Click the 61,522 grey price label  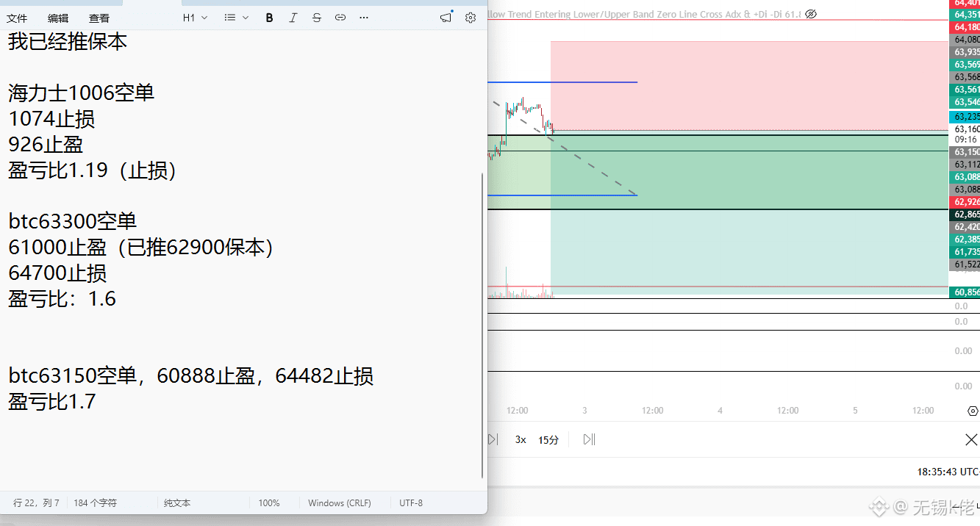pos(965,264)
